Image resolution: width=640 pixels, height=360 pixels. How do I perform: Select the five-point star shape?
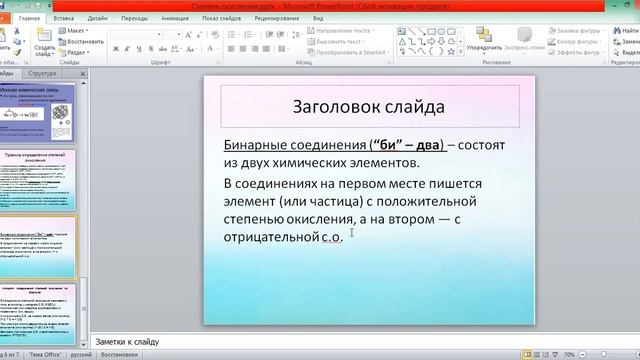[451, 52]
